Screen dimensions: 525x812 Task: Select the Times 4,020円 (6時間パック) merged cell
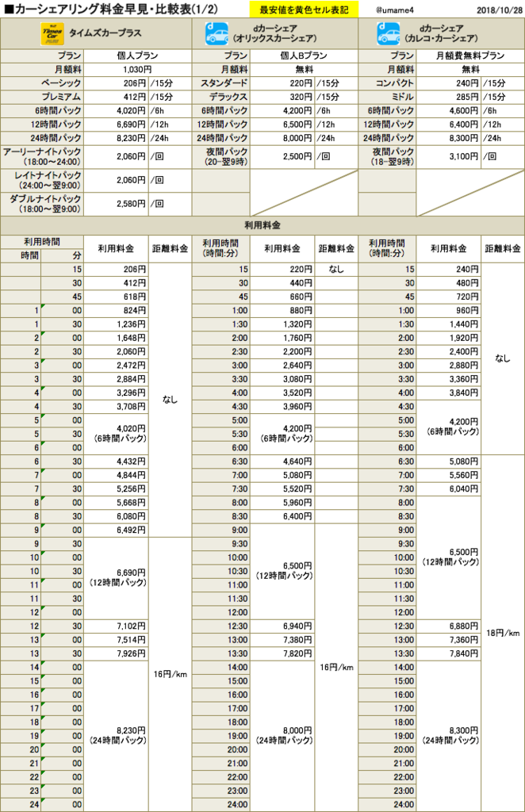[x=116, y=434]
